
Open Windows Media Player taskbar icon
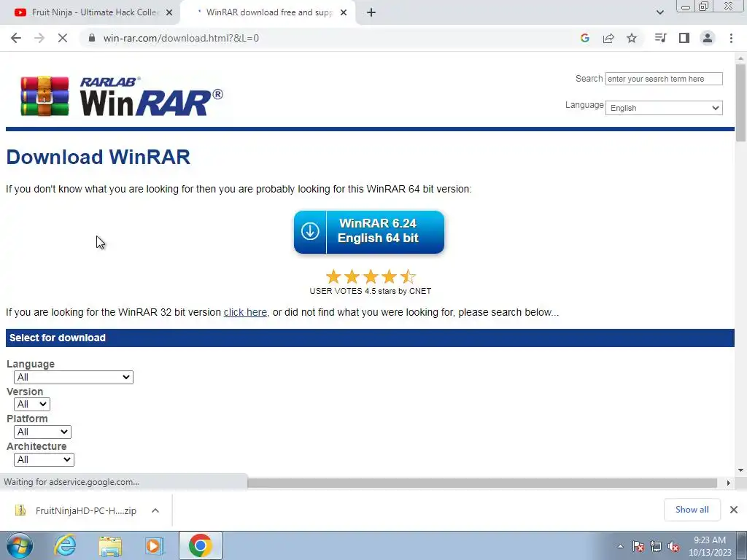tap(153, 546)
